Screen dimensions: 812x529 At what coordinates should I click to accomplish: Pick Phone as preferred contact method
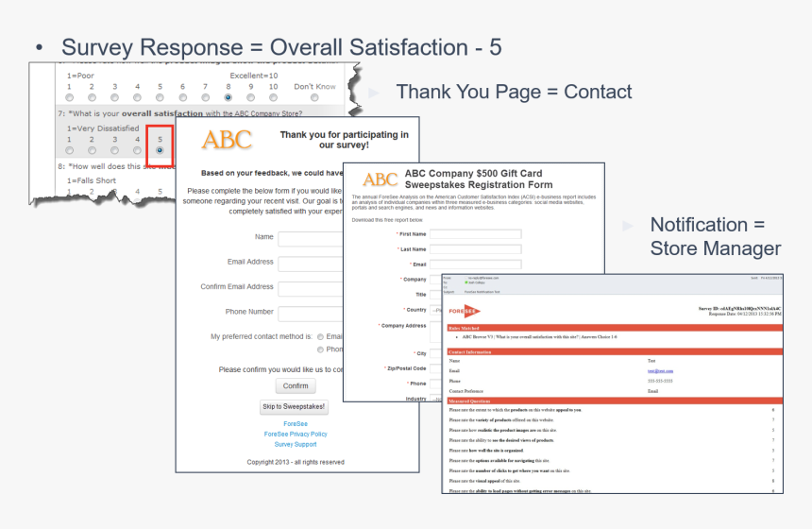[x=321, y=350]
